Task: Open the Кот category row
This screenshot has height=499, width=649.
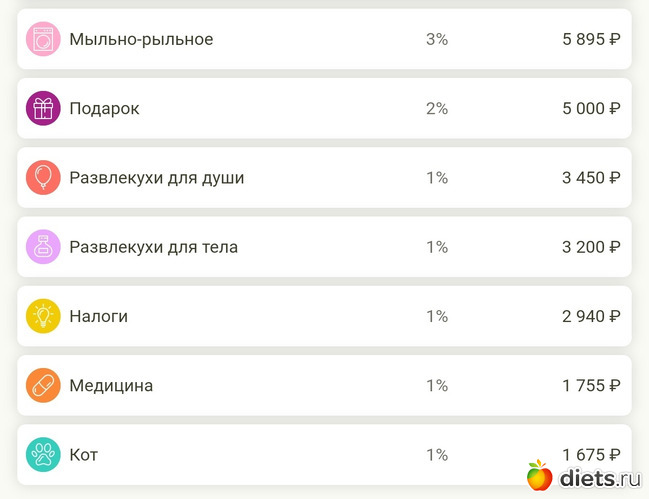Action: click(324, 455)
